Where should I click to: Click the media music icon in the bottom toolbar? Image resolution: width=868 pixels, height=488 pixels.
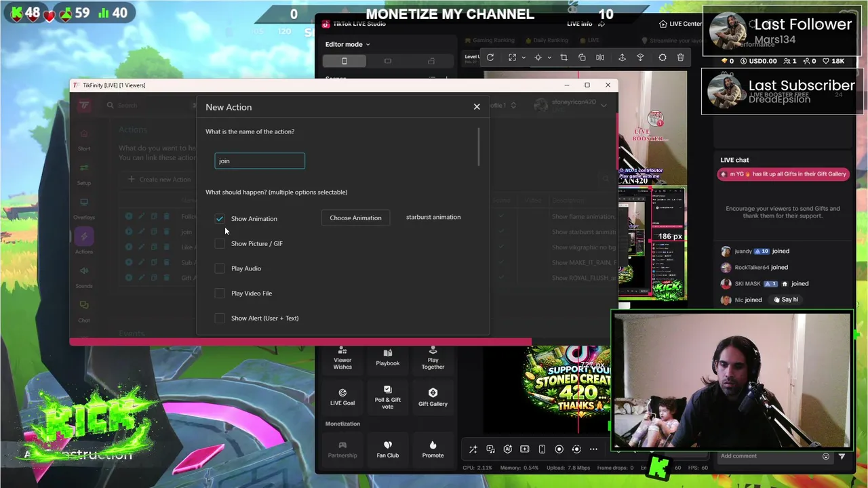click(490, 449)
